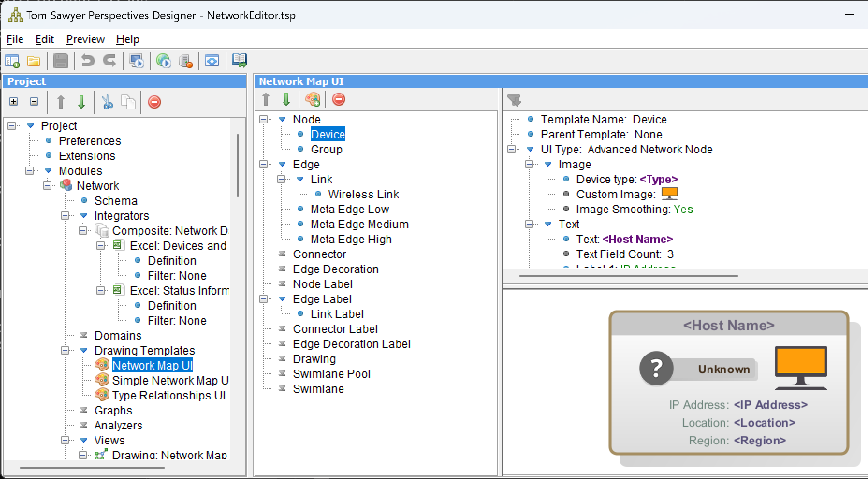Click the Cut scissors icon

click(108, 102)
